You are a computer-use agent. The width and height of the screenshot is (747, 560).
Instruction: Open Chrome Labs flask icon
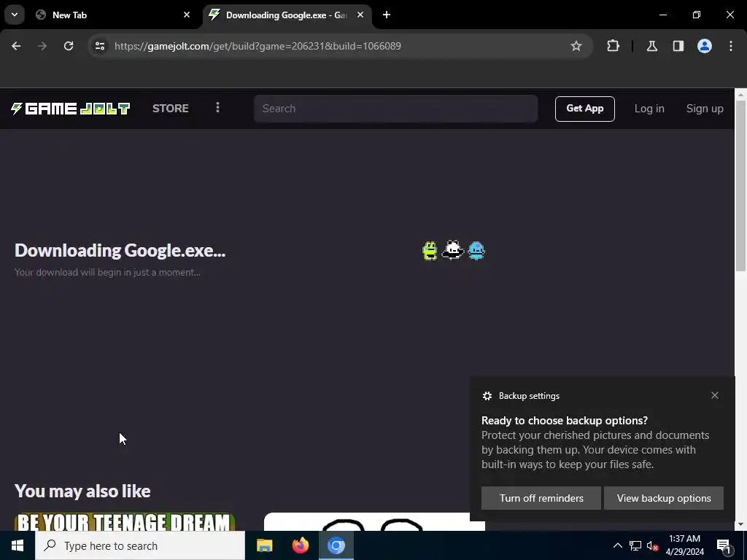[x=651, y=46]
